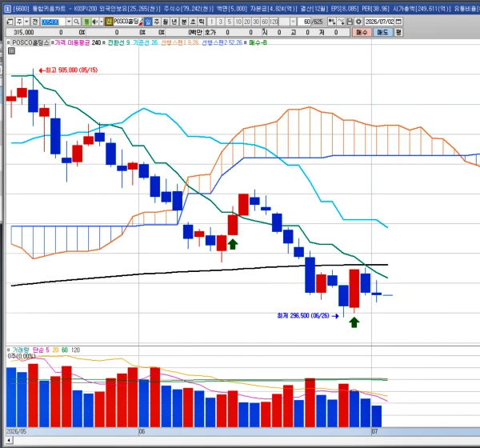This screenshot has width=480, height=448.
Task: Click the candle count field showing 60
Action: [305, 22]
